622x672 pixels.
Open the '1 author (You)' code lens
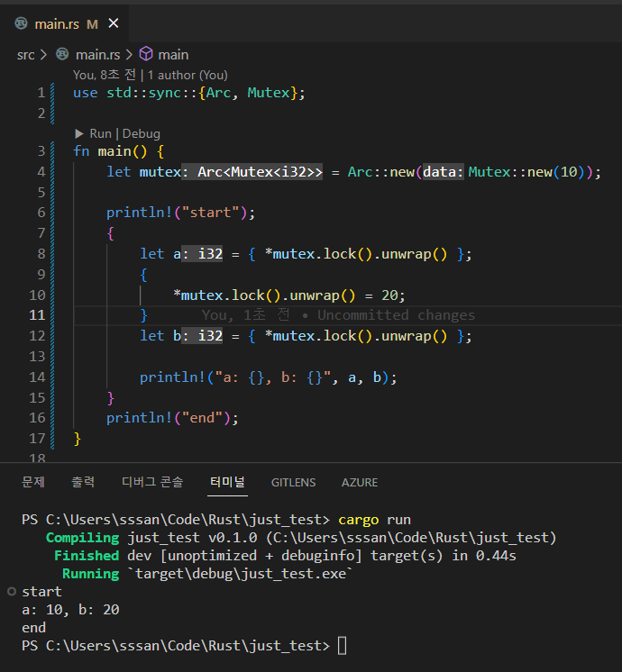pos(188,75)
